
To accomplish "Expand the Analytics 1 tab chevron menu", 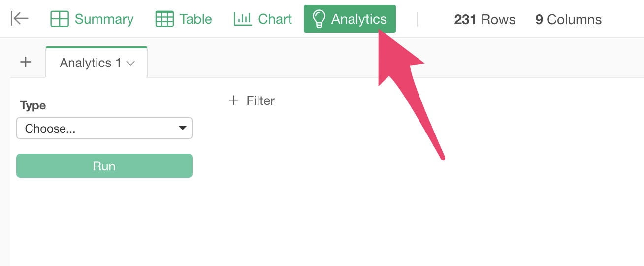I will tap(131, 63).
